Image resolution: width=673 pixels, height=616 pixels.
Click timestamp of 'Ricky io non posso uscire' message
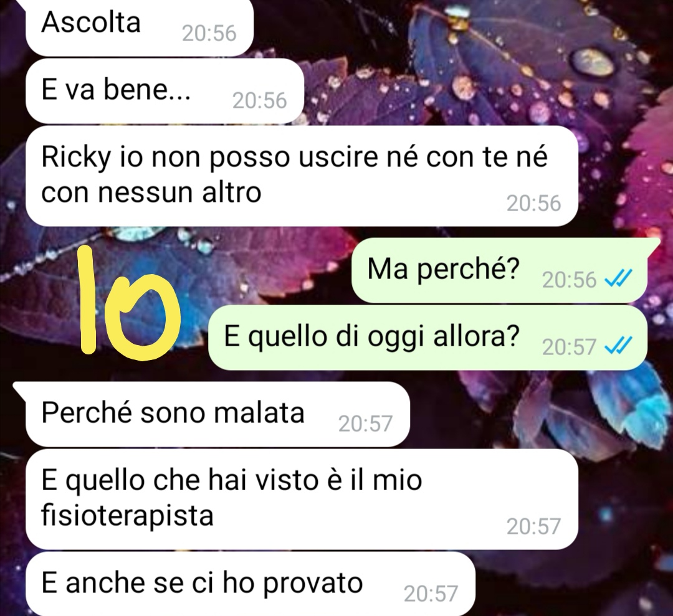pyautogui.click(x=533, y=203)
